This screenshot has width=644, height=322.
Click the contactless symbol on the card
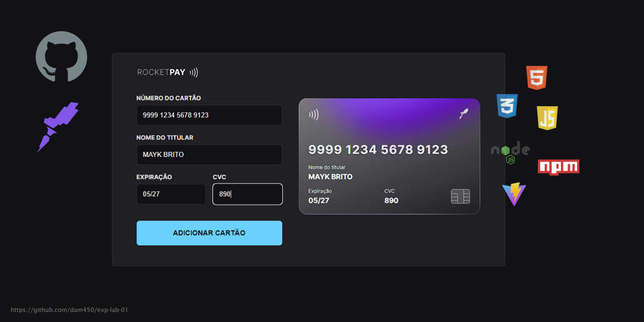click(x=314, y=115)
